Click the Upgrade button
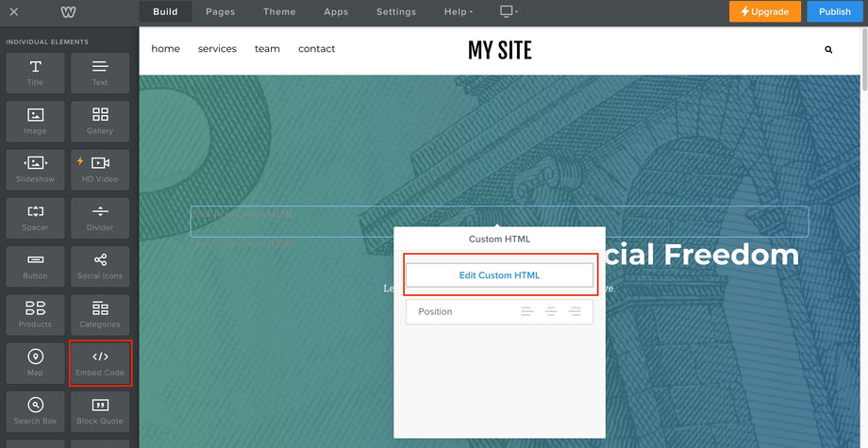This screenshot has height=448, width=868. point(765,11)
